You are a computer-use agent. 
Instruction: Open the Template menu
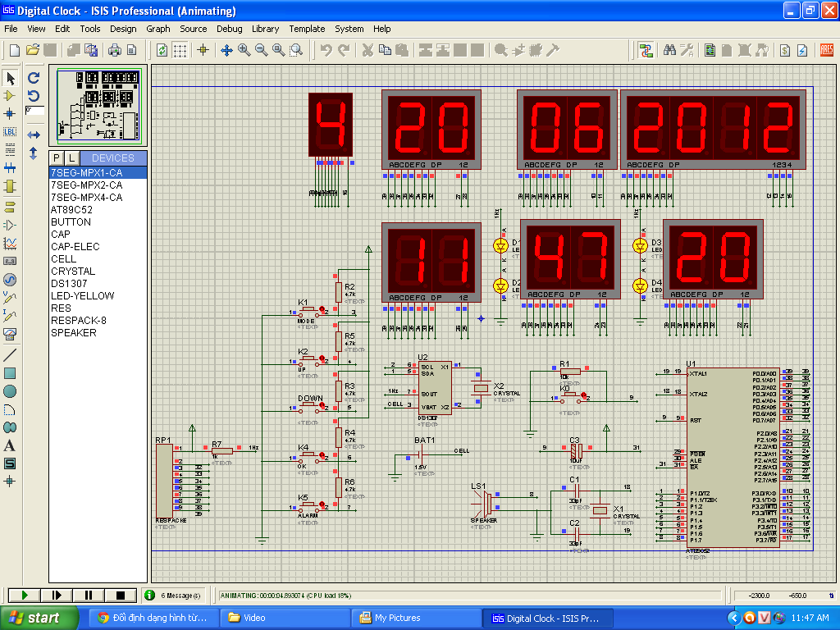[307, 29]
